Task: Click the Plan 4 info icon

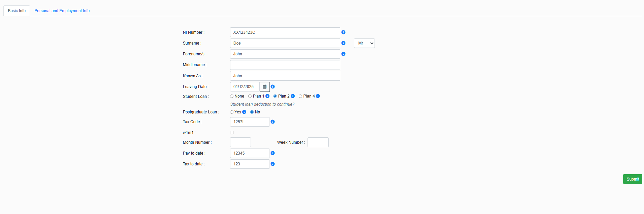Action: pyautogui.click(x=318, y=96)
